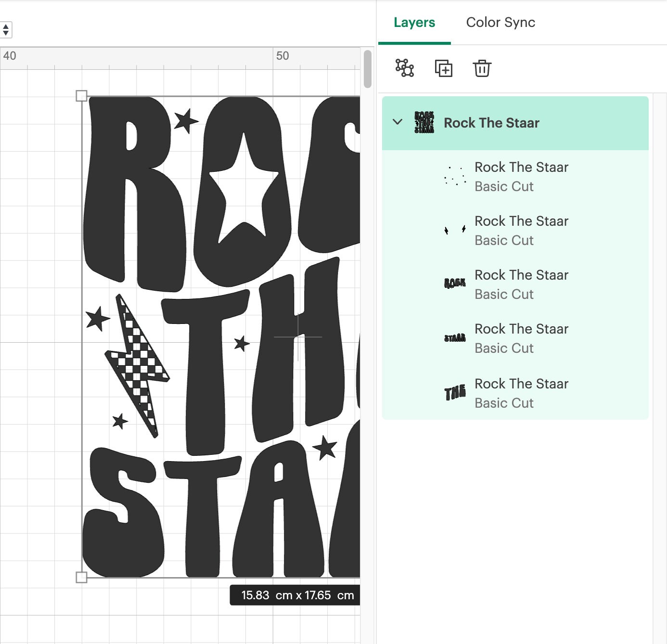Click the bottom-left selection handle
The height and width of the screenshot is (644, 667).
[81, 576]
